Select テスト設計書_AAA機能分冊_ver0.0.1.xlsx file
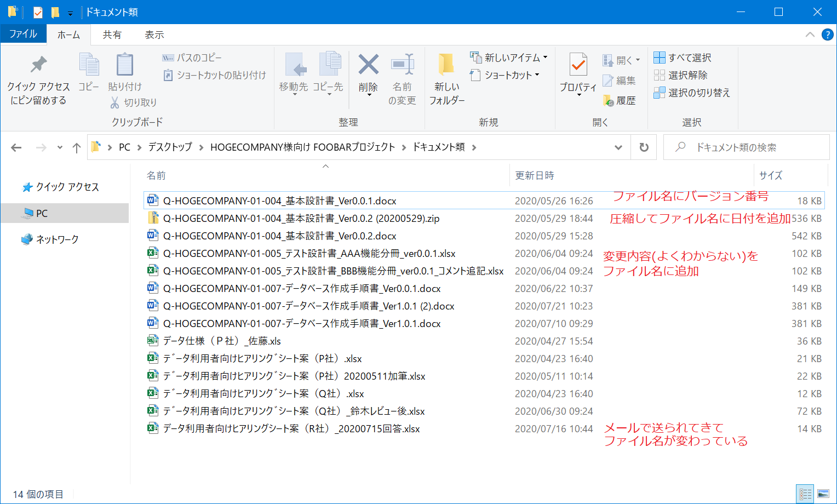 309,254
